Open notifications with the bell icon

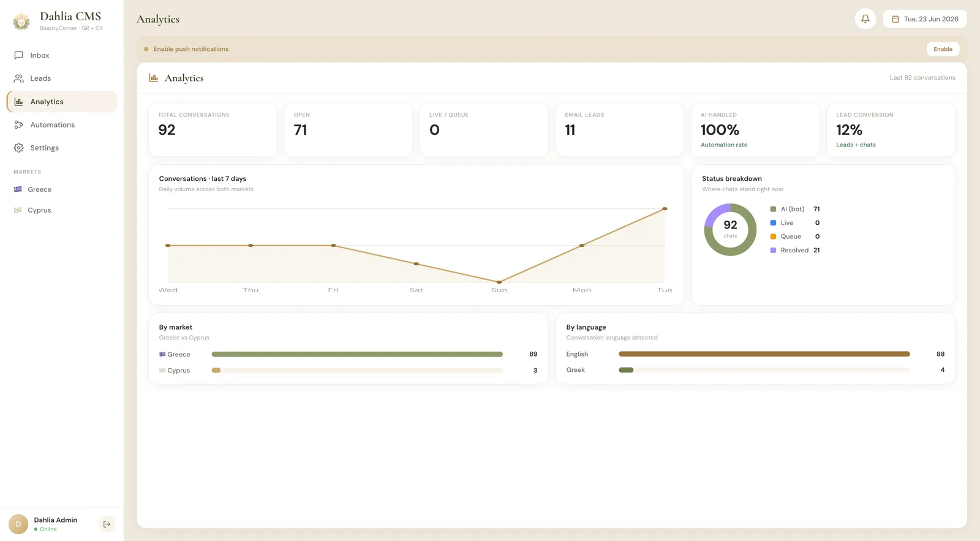865,19
